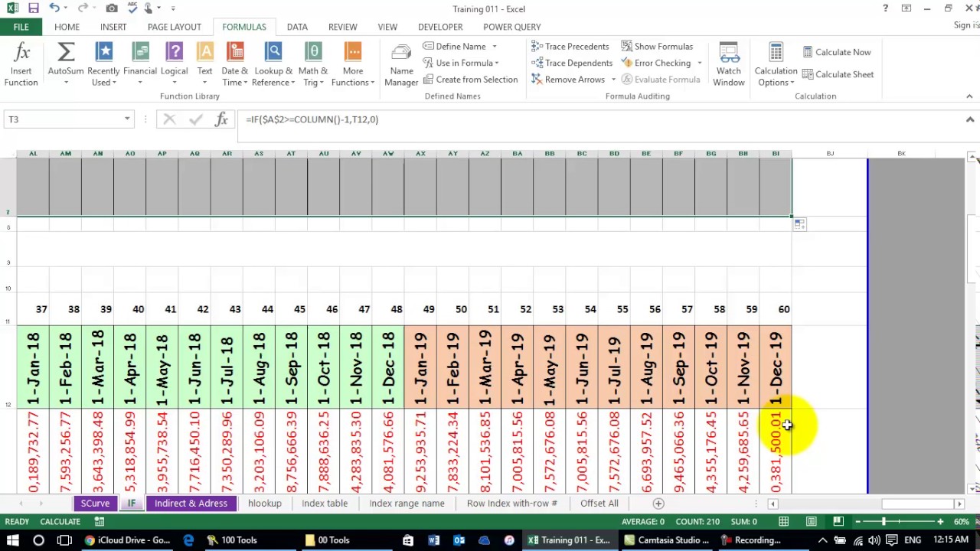Run Error Checking

coord(656,63)
